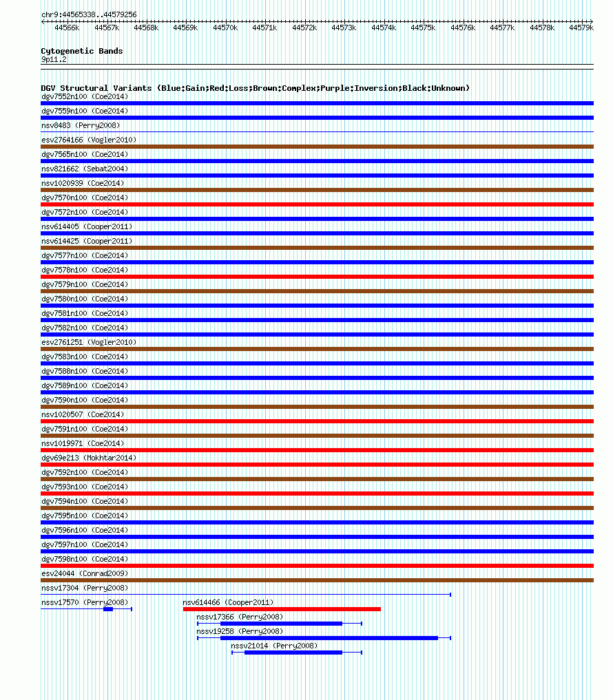Screen dimensions: 613x700
Task: Open nssv21014 (Perry2008) label
Action: [x=274, y=646]
